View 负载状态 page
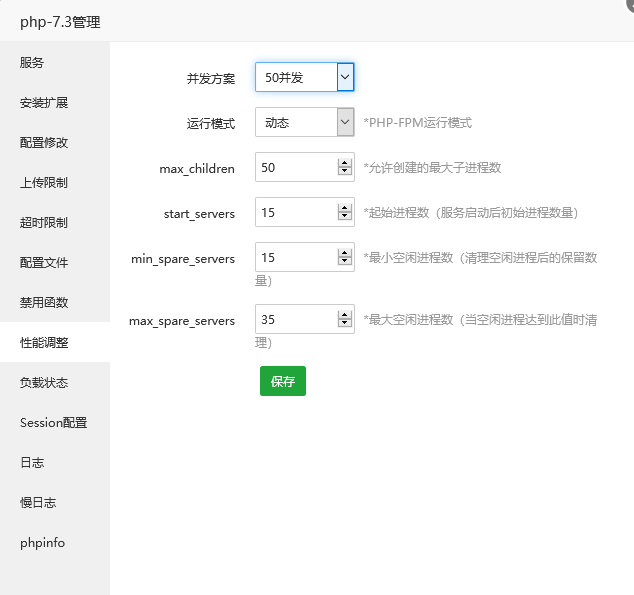634x595 pixels. click(x=55, y=383)
